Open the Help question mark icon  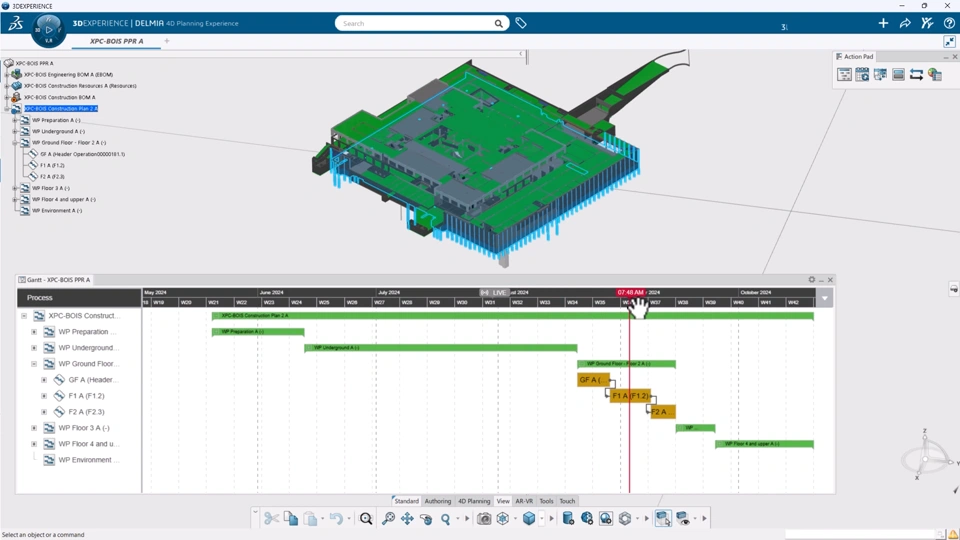tap(949, 23)
